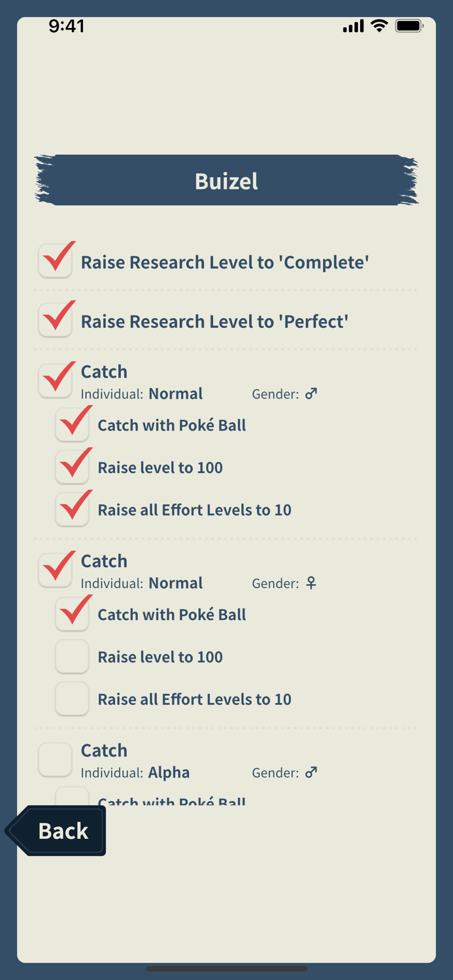Click the male gender symbol of Normal Buizel
This screenshot has width=453, height=980.
pyautogui.click(x=311, y=393)
